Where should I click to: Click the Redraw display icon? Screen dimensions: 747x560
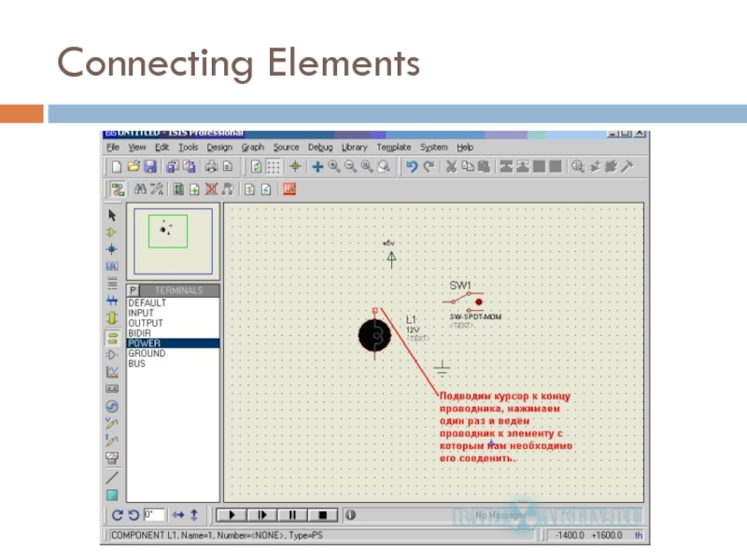[256, 167]
